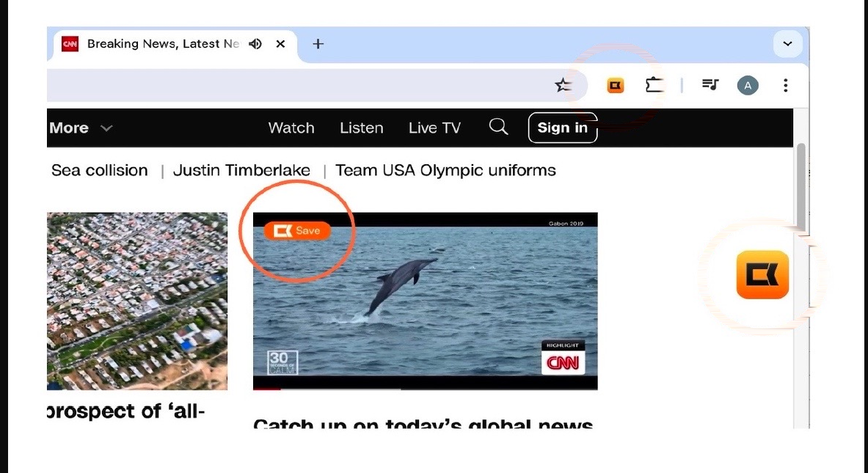
Task: Open the Sea collision topic link
Action: coord(100,170)
